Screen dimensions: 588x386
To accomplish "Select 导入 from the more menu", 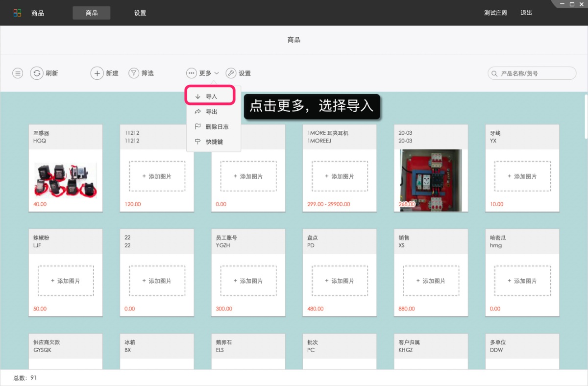I will 210,96.
